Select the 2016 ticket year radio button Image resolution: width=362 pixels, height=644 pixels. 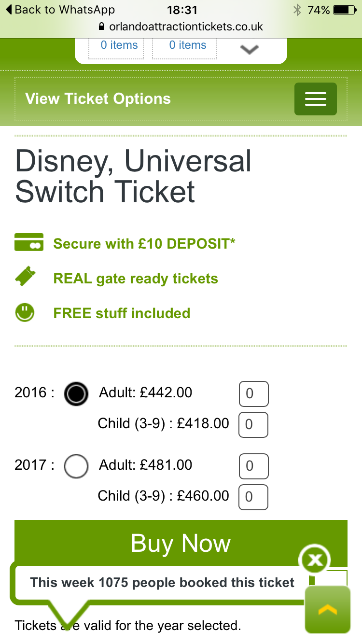76,393
